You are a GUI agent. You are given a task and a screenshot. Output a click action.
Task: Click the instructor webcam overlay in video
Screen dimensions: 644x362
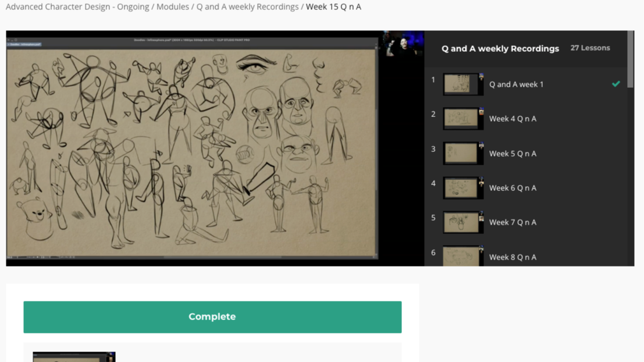pos(403,44)
